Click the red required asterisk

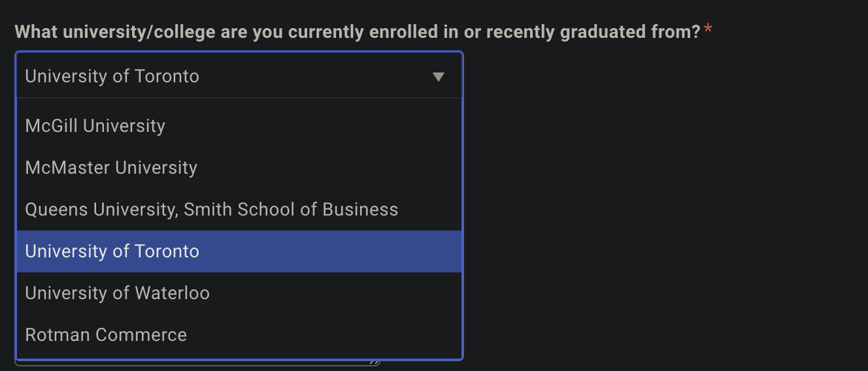click(x=708, y=30)
